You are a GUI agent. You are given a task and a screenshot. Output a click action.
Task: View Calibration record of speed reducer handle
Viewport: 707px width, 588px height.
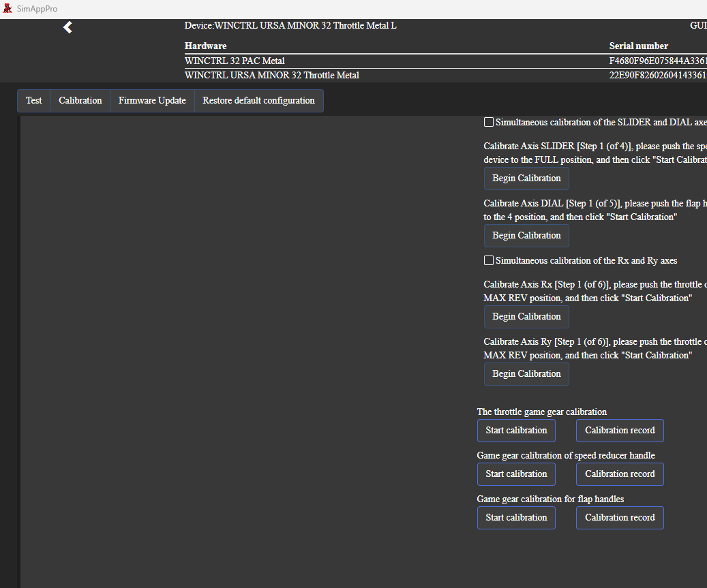click(620, 474)
